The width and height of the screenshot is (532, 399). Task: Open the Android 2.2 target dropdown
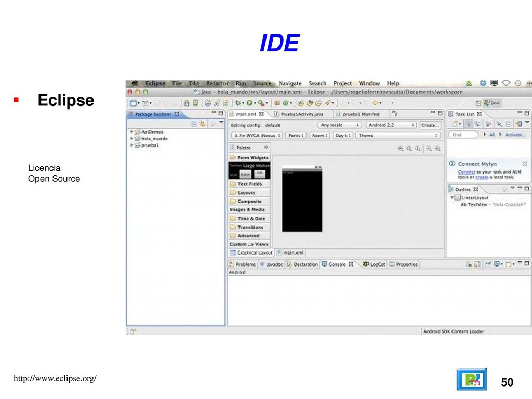click(x=391, y=125)
